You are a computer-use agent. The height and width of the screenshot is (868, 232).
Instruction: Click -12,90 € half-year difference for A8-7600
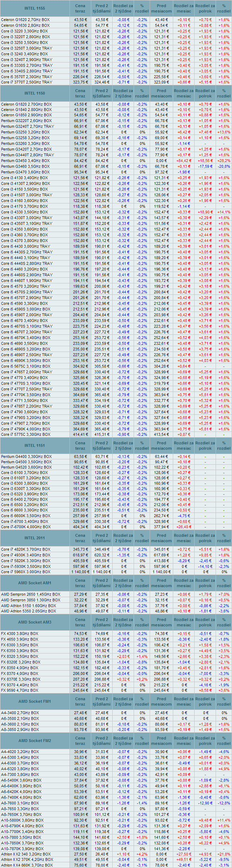(x=205, y=803)
